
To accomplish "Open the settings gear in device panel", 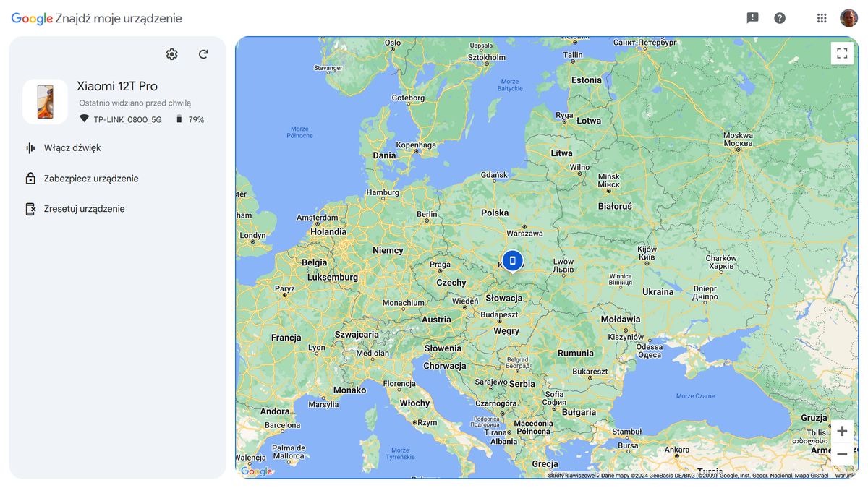I will tap(171, 54).
